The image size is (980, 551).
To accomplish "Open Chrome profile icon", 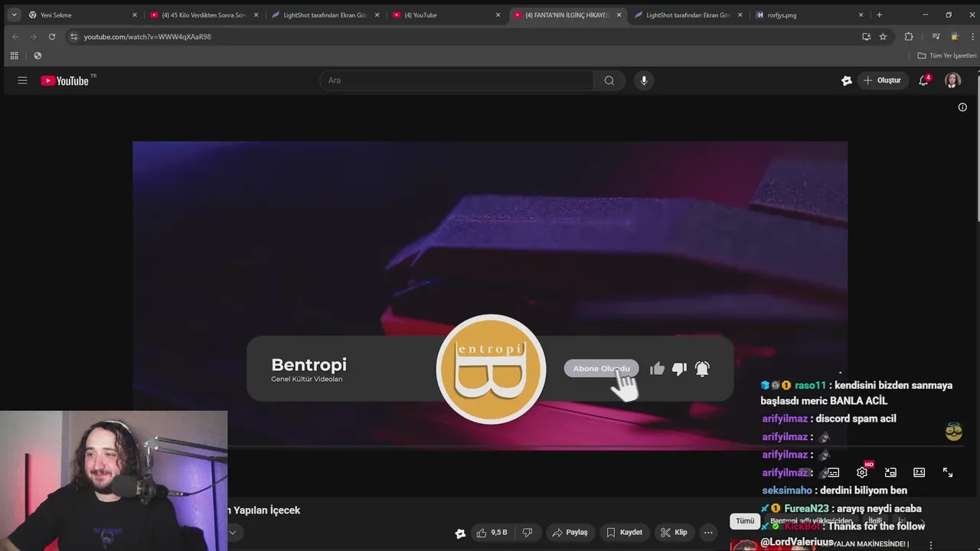I will click(954, 37).
